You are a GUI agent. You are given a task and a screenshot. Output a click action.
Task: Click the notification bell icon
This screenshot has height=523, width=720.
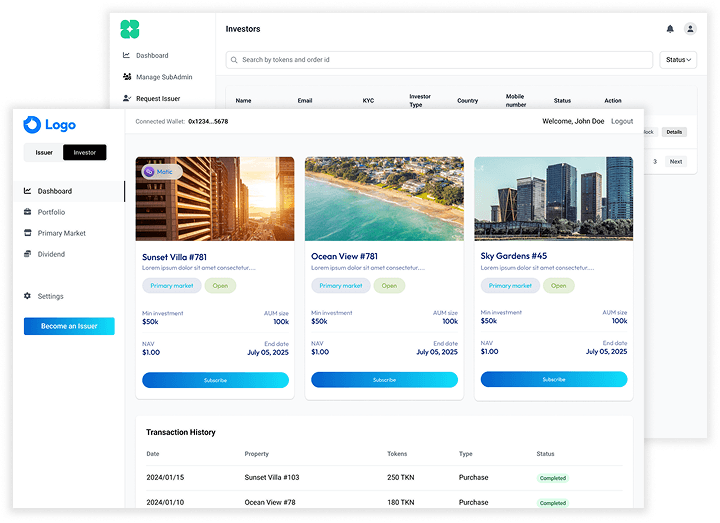[x=670, y=29]
